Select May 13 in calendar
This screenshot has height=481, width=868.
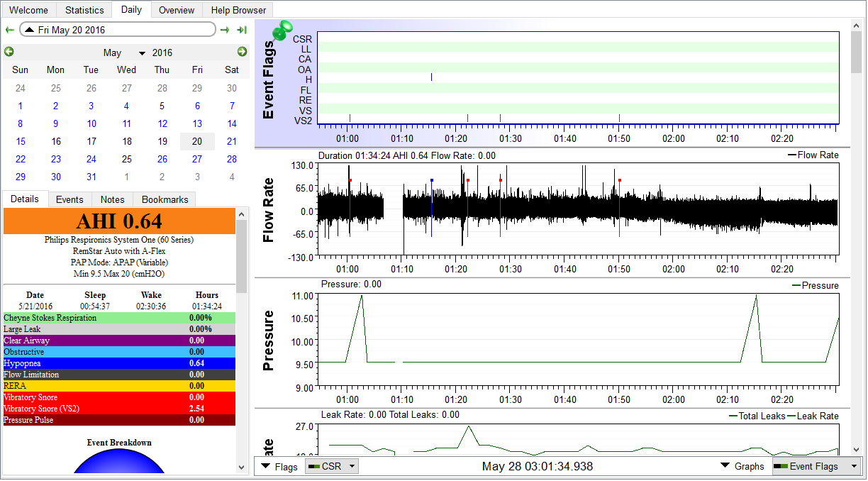click(197, 123)
